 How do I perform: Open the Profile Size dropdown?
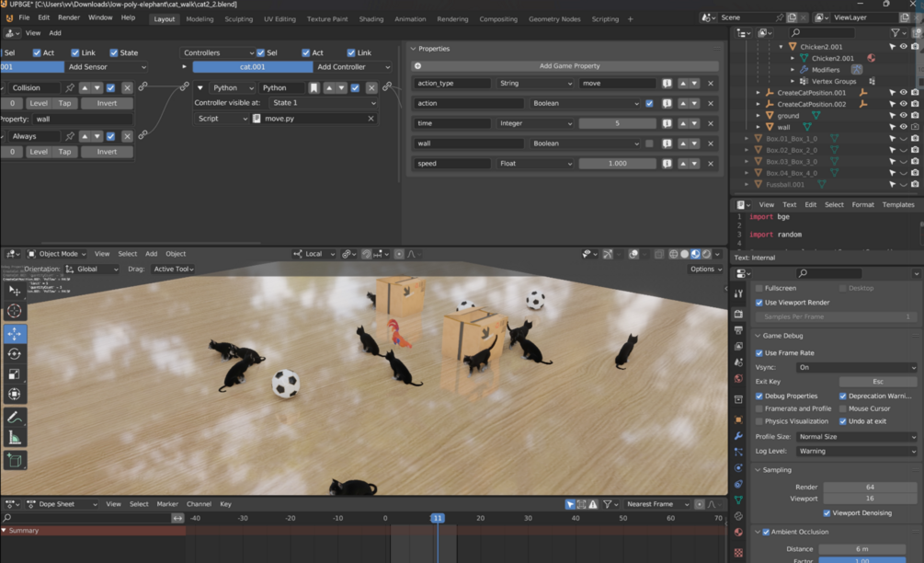point(857,437)
